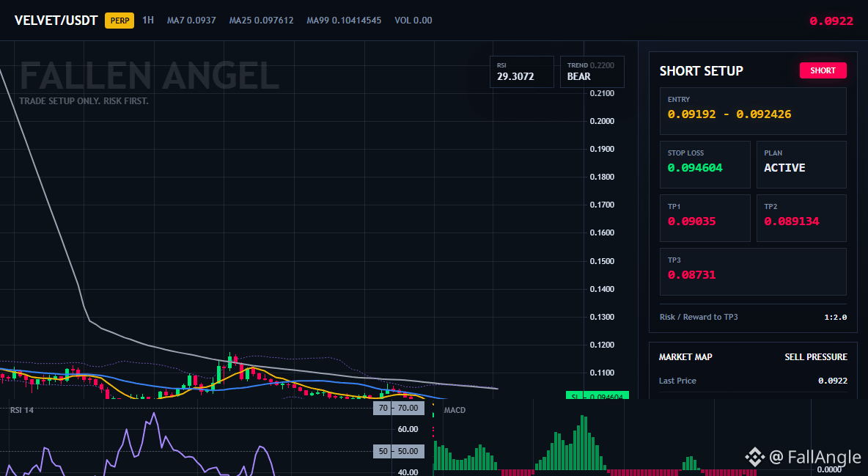Click the MACD panel label
Image resolution: width=868 pixels, height=476 pixels.
455,410
